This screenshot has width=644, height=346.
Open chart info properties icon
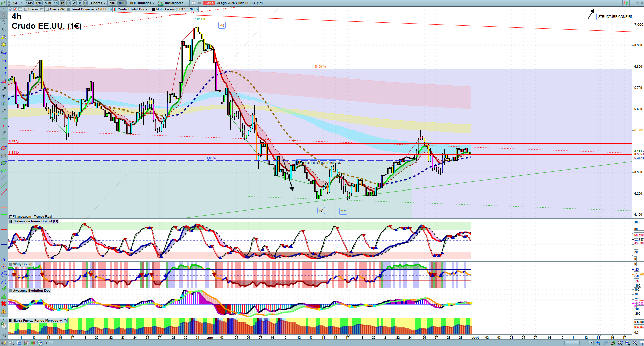tap(194, 3)
